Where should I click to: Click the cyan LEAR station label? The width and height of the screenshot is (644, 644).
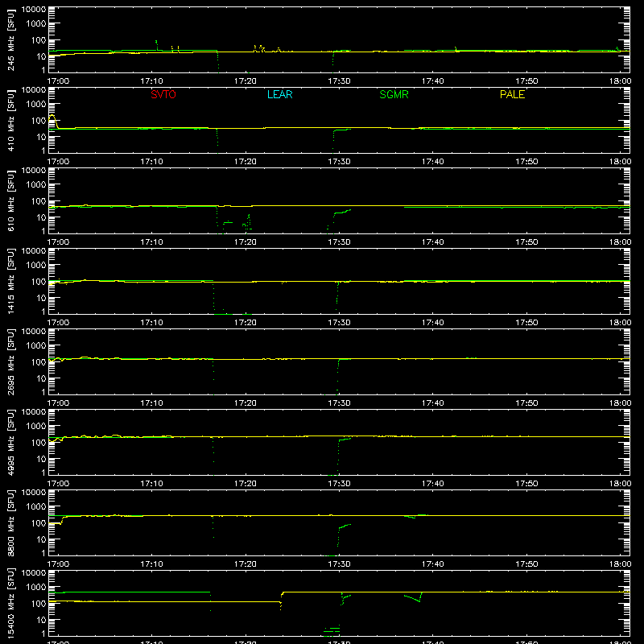pyautogui.click(x=279, y=94)
